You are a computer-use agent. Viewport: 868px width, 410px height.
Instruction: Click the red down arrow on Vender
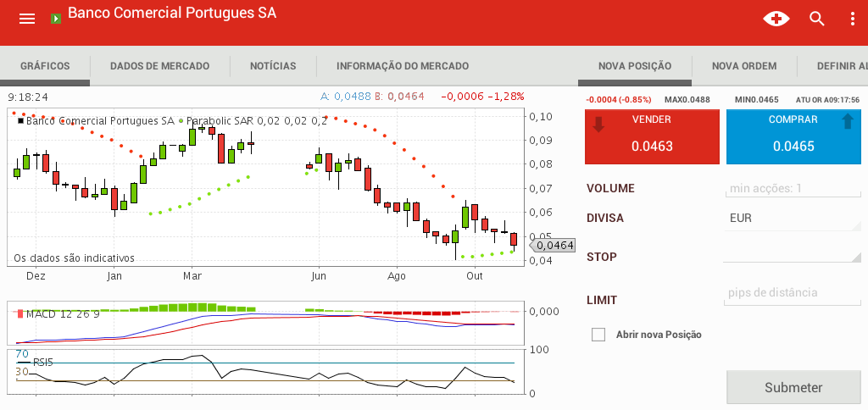[599, 124]
